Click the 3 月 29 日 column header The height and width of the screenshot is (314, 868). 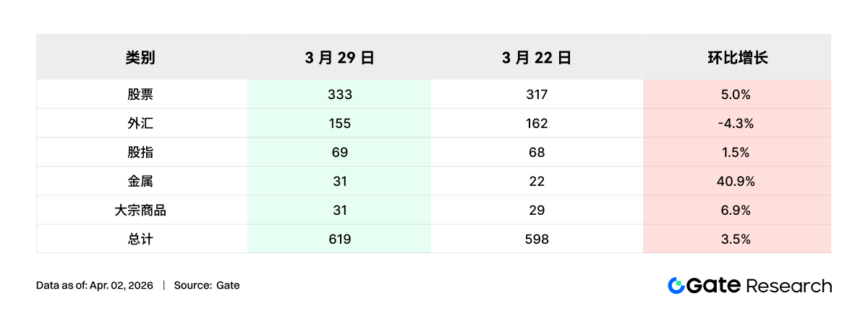point(339,58)
